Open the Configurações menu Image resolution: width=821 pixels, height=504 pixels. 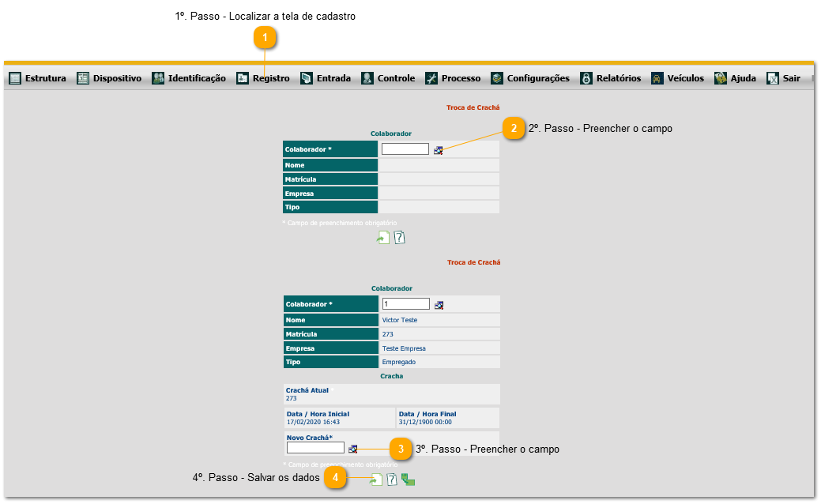(529, 78)
